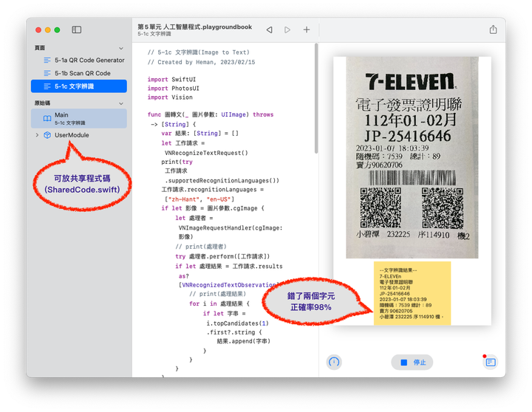The width and height of the screenshot is (532, 412).
Task: Collapse the 頁面 section chevron
Action: [x=121, y=47]
